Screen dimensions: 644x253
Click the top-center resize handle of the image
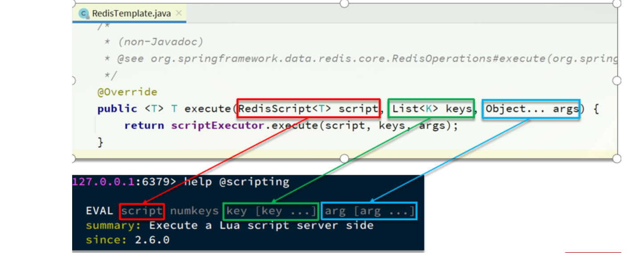coord(344,4)
